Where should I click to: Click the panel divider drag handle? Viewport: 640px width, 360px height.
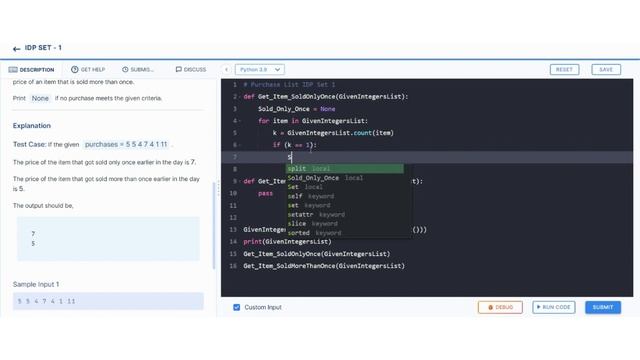218,189
